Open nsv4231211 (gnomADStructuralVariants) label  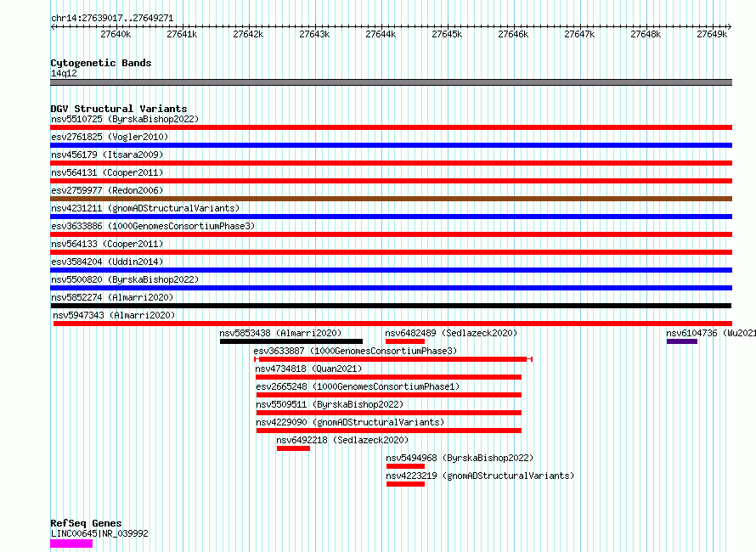pyautogui.click(x=145, y=208)
